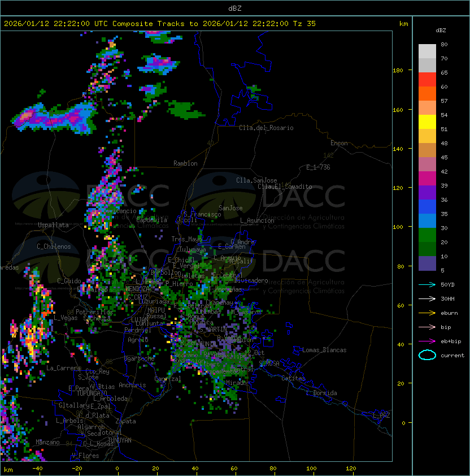Click the Anchoris place label
The image size is (470, 476).
(x=132, y=385)
